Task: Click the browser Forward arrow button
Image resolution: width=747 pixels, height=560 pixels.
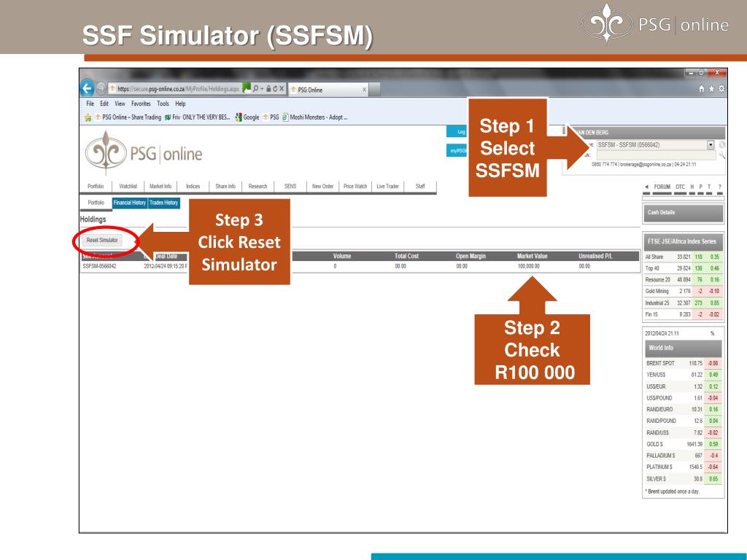Action: [x=101, y=88]
